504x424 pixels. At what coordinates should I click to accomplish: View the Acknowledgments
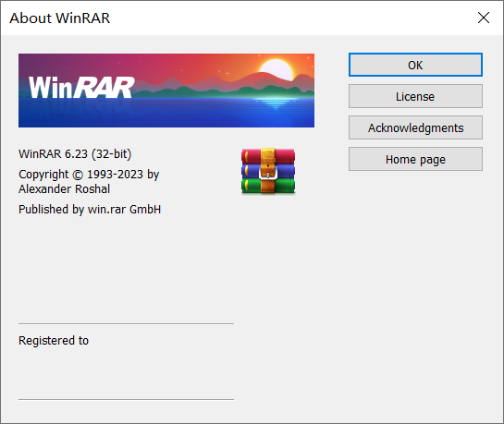tap(415, 127)
